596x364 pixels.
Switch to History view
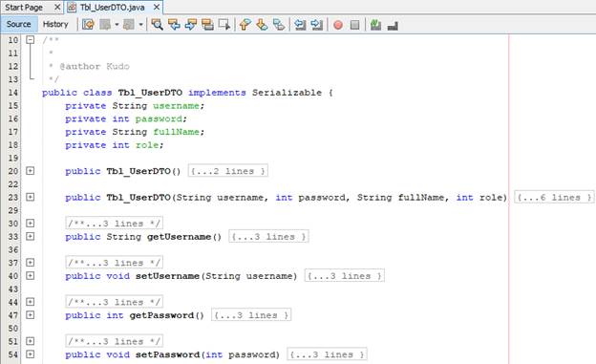(55, 24)
